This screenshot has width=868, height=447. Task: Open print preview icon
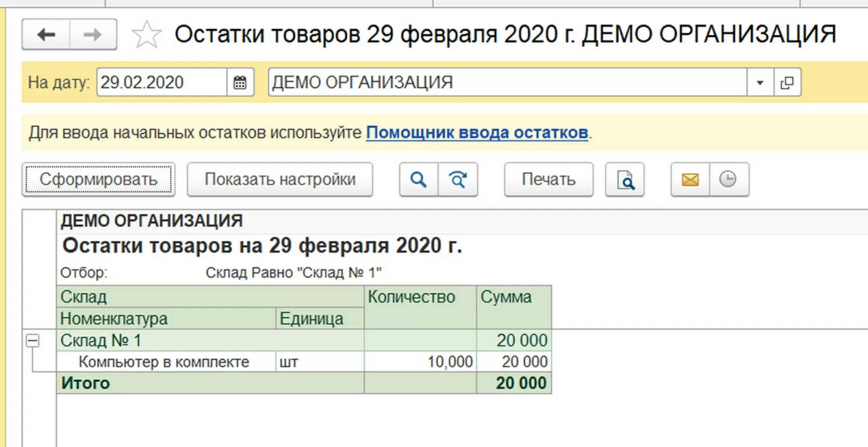pyautogui.click(x=625, y=180)
